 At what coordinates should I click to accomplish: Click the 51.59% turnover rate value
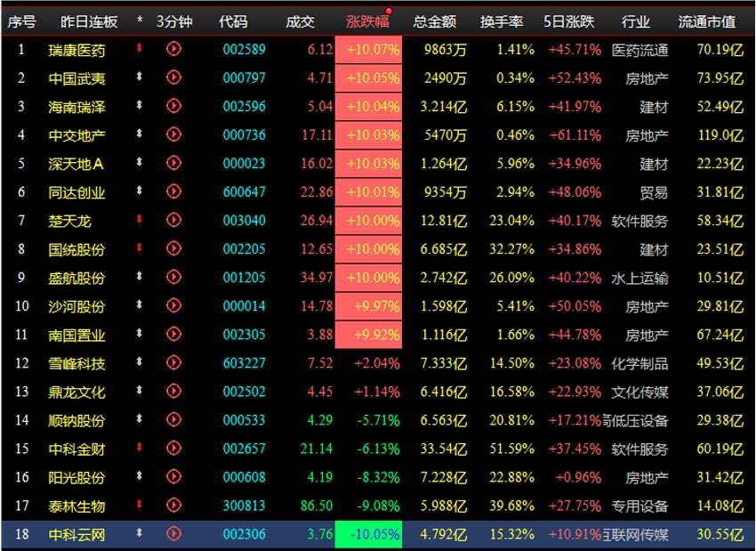coord(512,449)
